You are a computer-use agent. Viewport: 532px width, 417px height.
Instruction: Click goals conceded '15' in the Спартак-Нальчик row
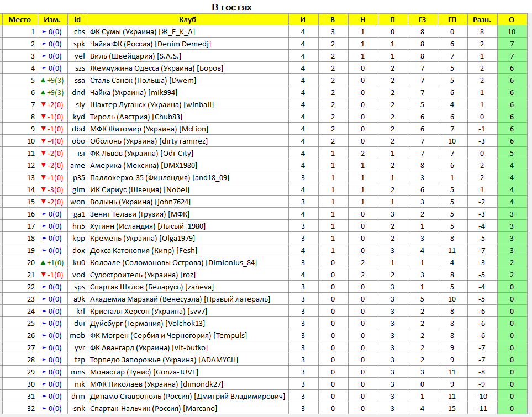452,409
